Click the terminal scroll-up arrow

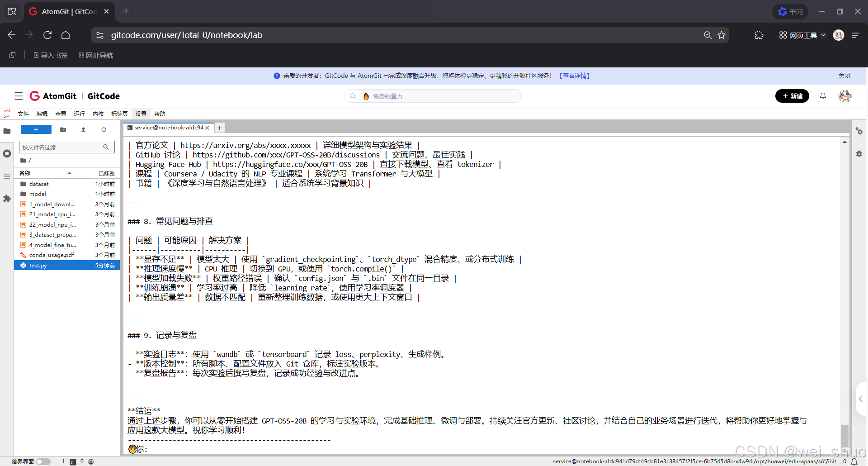coord(844,142)
